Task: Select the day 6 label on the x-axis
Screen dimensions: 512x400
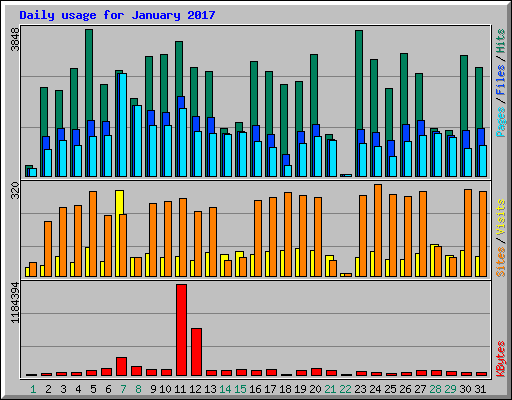Action: click(108, 389)
